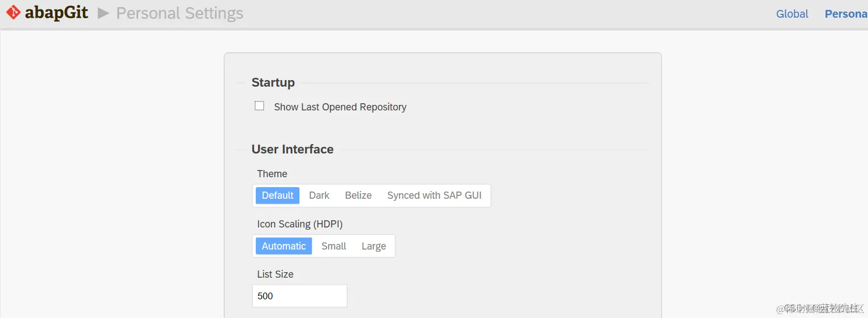Click the List Size input field

click(299, 296)
